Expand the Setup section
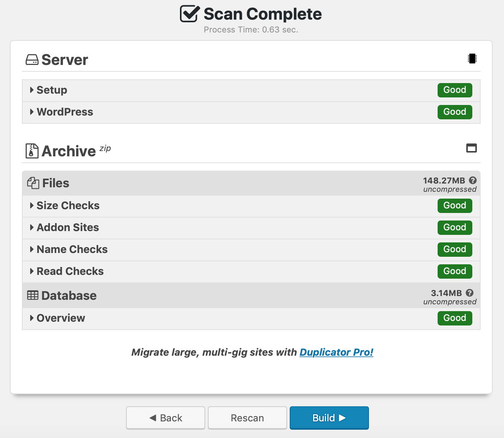The image size is (504, 438). 52,90
